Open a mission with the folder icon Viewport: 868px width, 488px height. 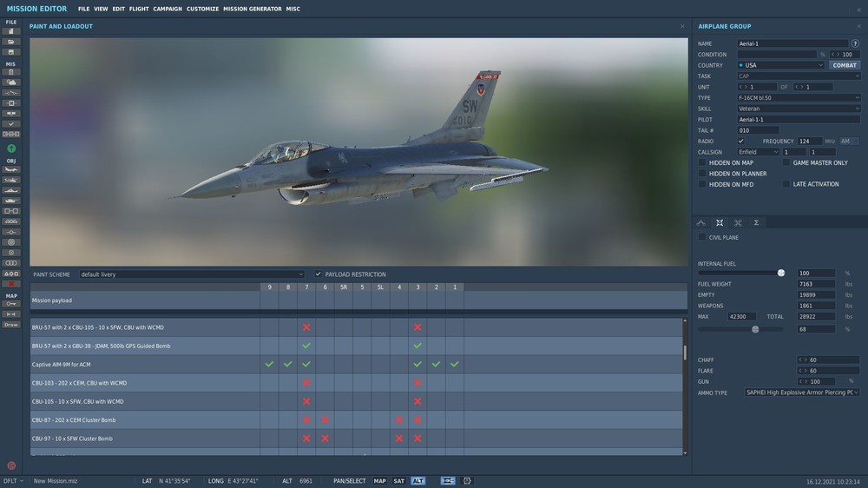[11, 42]
